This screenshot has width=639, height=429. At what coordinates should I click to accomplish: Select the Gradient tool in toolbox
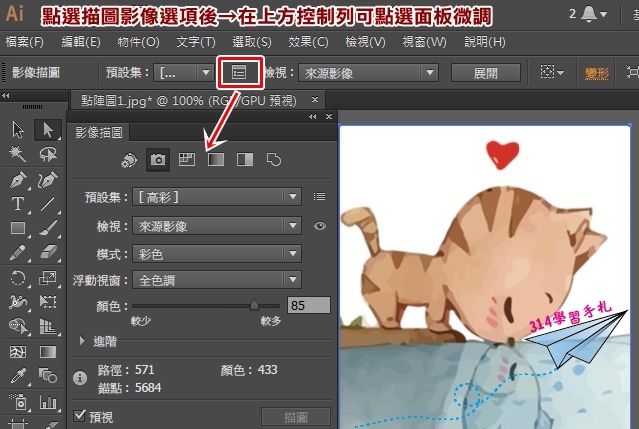(x=48, y=352)
